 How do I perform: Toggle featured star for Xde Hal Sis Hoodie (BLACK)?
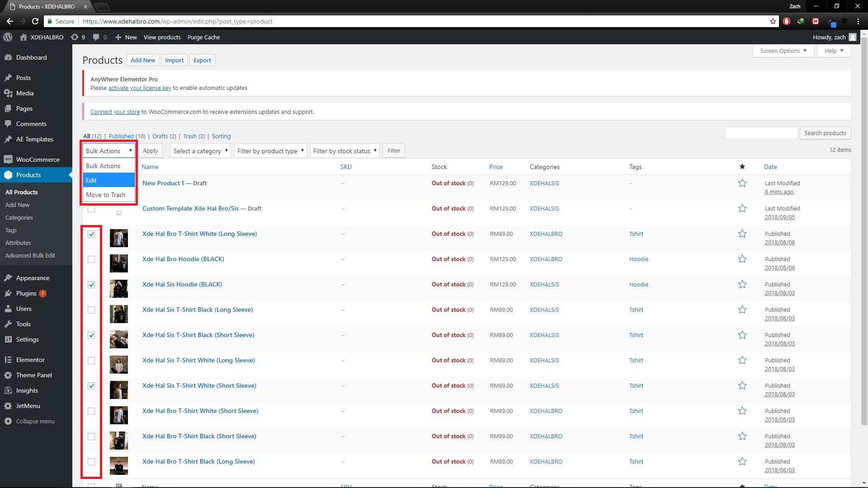[x=742, y=284]
